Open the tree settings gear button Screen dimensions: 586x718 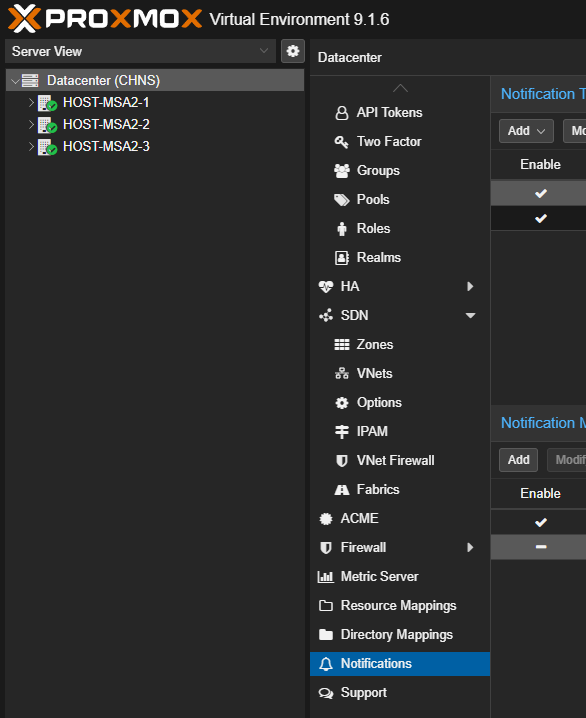(293, 51)
